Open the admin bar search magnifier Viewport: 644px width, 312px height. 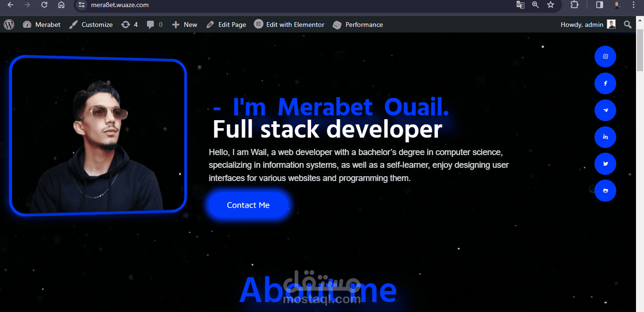tap(627, 25)
